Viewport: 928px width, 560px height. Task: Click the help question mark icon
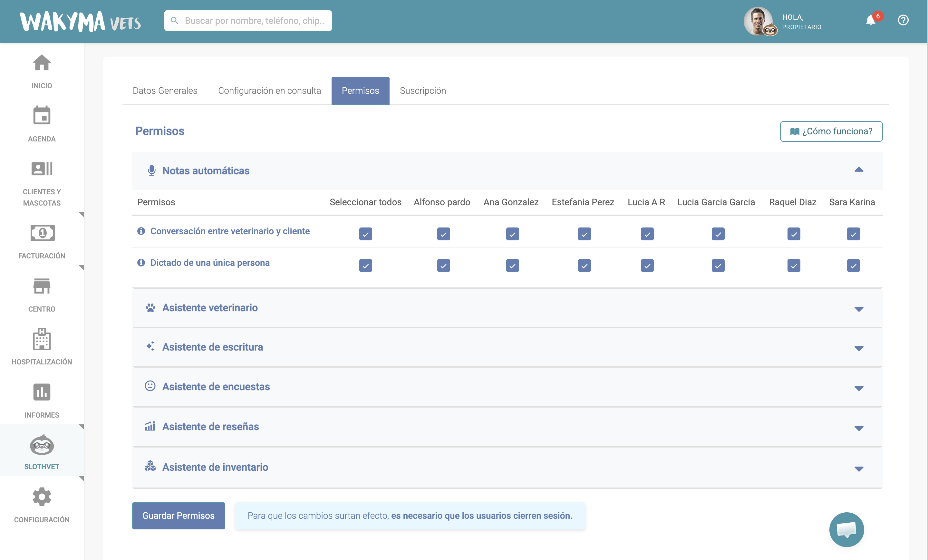tap(903, 20)
